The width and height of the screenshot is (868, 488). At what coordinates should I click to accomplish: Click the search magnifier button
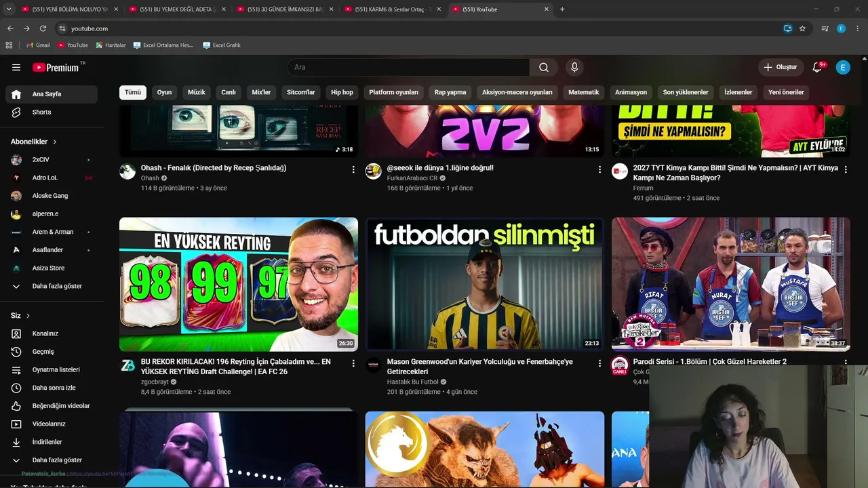[x=544, y=67]
